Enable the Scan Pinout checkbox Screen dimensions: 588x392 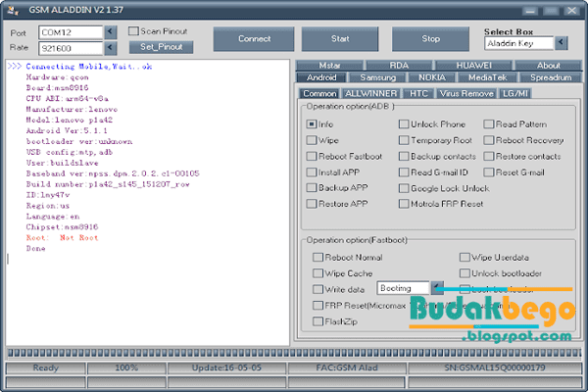[133, 30]
